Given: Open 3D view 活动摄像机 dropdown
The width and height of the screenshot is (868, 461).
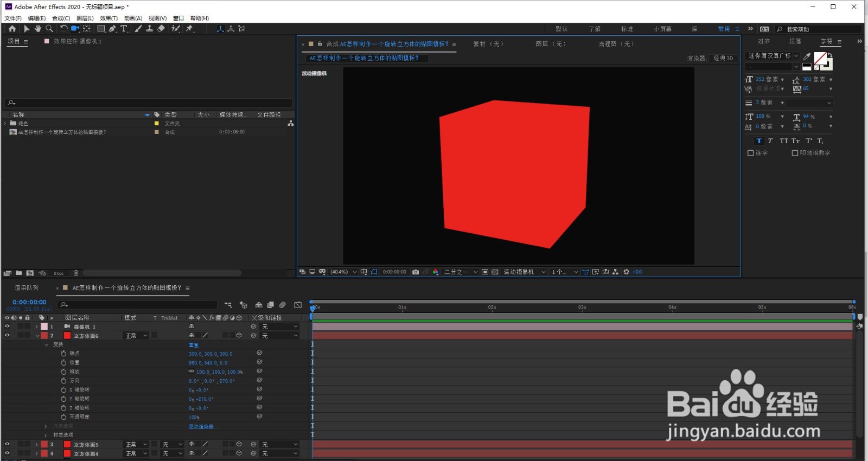Looking at the screenshot, I should (x=524, y=272).
